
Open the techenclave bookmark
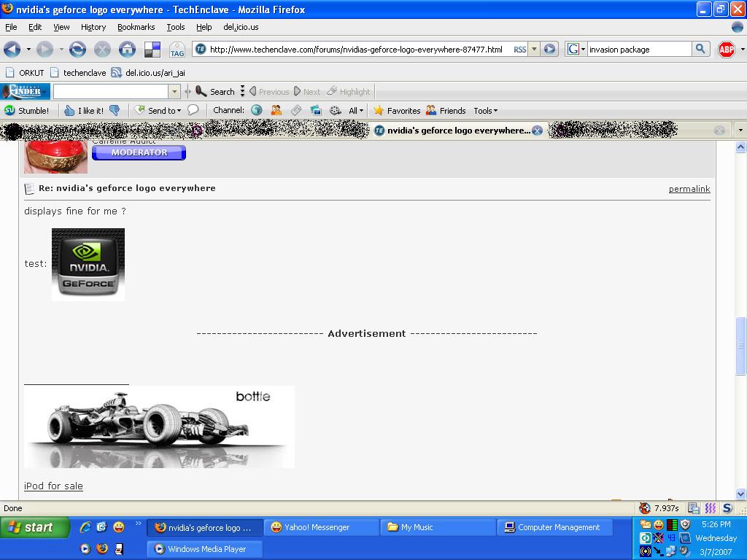[x=78, y=72]
